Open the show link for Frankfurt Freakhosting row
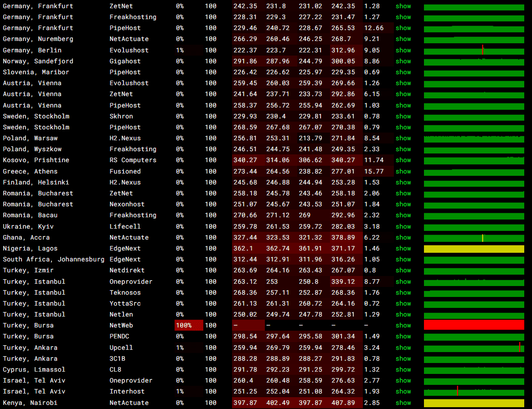This screenshot has width=532, height=409. tap(403, 17)
